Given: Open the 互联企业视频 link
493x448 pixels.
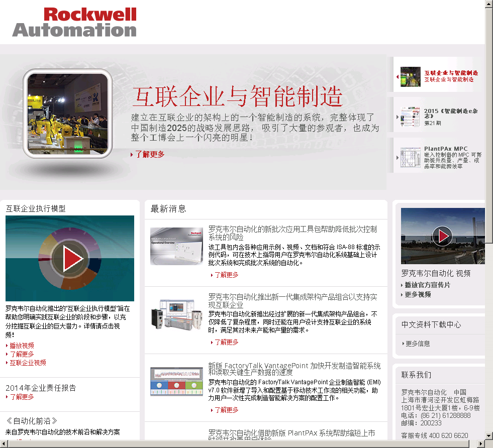Looking at the screenshot, I should [28, 363].
